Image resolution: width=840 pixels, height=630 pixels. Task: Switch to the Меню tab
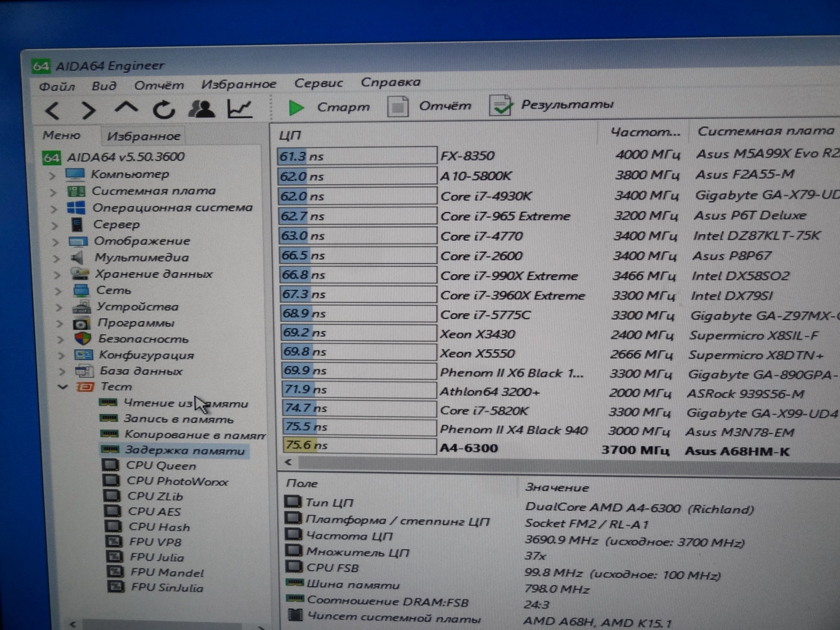[x=62, y=135]
